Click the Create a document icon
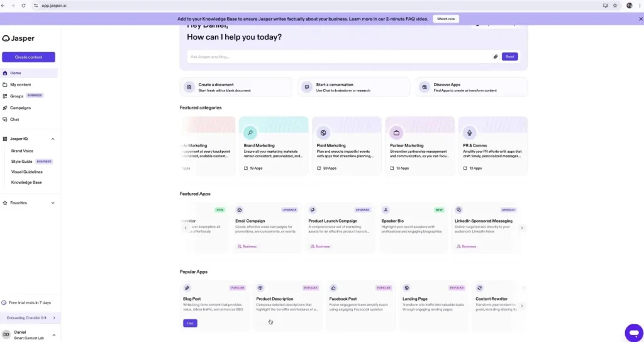Viewport: 644px width, 342px height. point(189,87)
